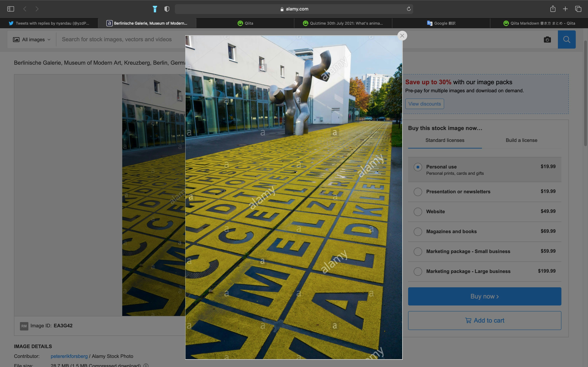Choose Presentation or newsletters license
588x367 pixels.
[x=418, y=192]
